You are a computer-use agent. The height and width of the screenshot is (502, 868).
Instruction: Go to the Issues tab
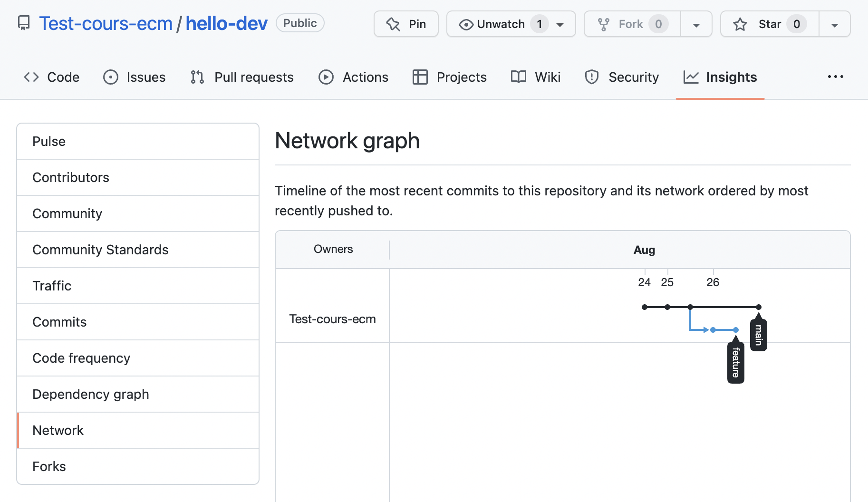pyautogui.click(x=135, y=77)
